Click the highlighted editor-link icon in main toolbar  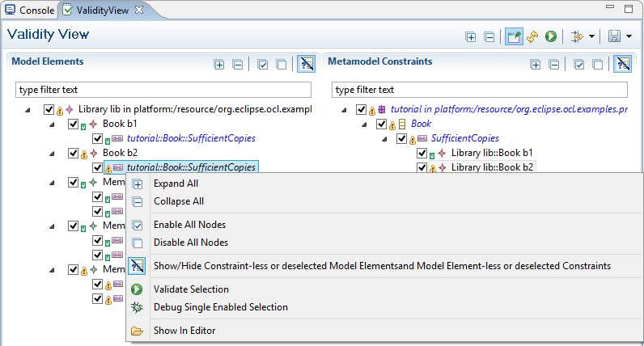click(x=514, y=36)
